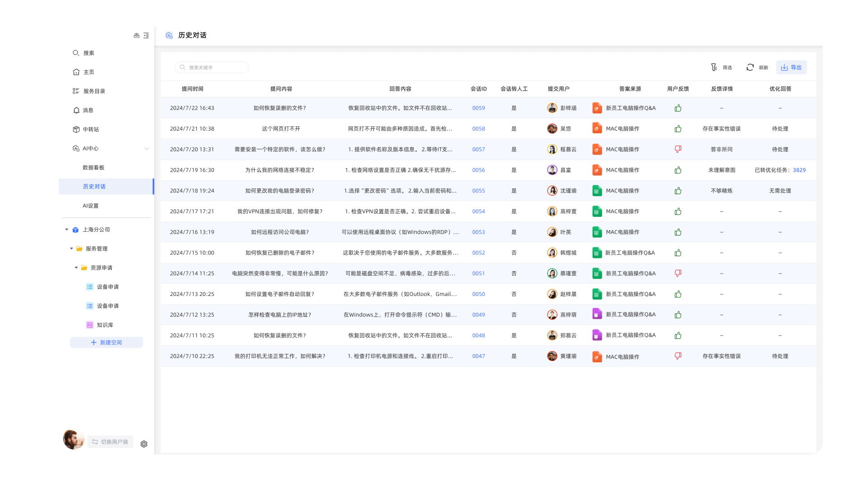Collapse the 资源申请 folder arrow

click(76, 267)
